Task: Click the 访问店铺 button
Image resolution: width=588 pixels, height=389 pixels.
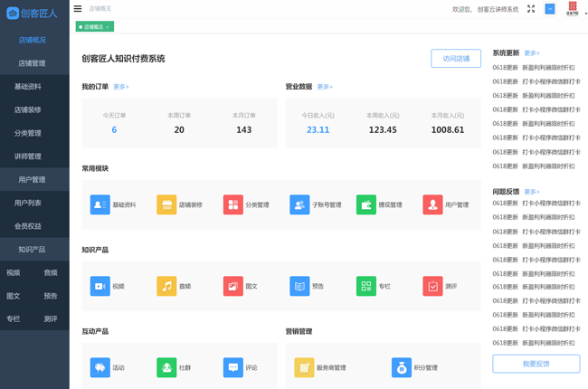Action: [x=456, y=59]
